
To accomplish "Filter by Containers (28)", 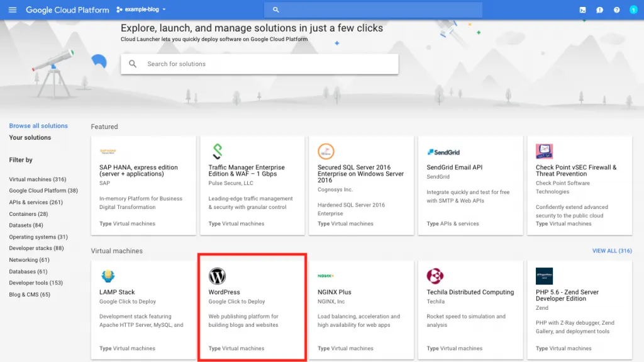I will pyautogui.click(x=28, y=214).
